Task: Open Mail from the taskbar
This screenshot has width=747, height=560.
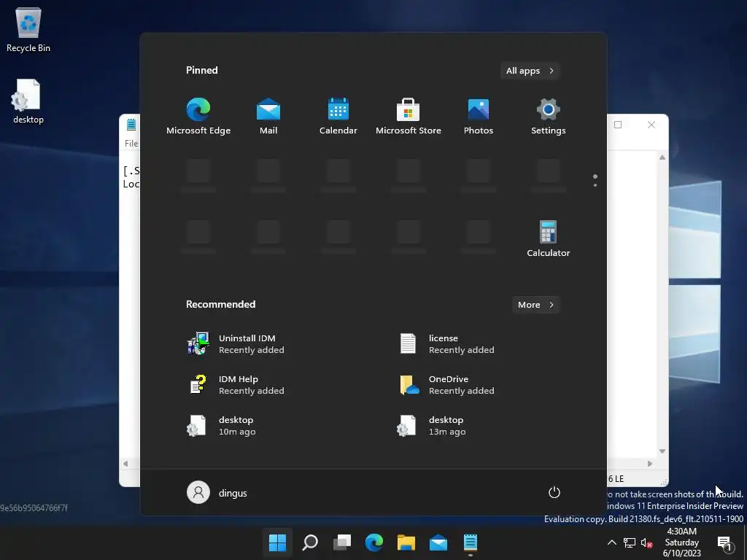Action: coord(438,542)
